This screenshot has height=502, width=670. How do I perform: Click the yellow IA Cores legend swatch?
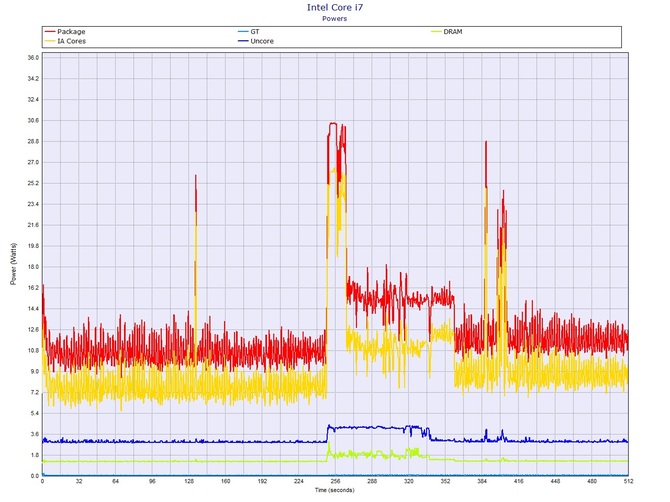point(50,41)
